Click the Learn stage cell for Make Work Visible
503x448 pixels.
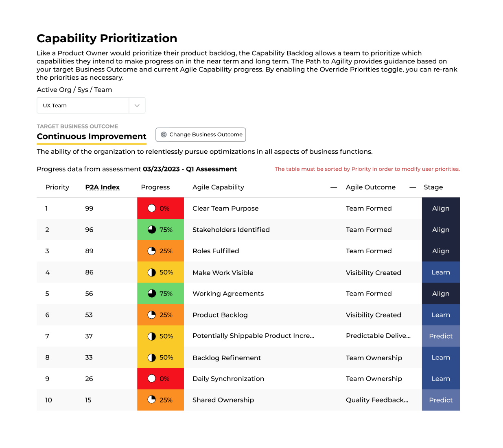click(441, 272)
